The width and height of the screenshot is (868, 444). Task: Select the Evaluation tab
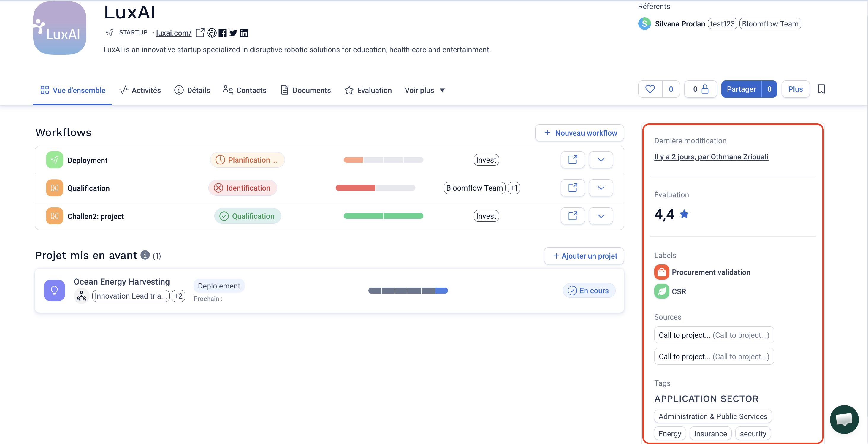coord(368,90)
